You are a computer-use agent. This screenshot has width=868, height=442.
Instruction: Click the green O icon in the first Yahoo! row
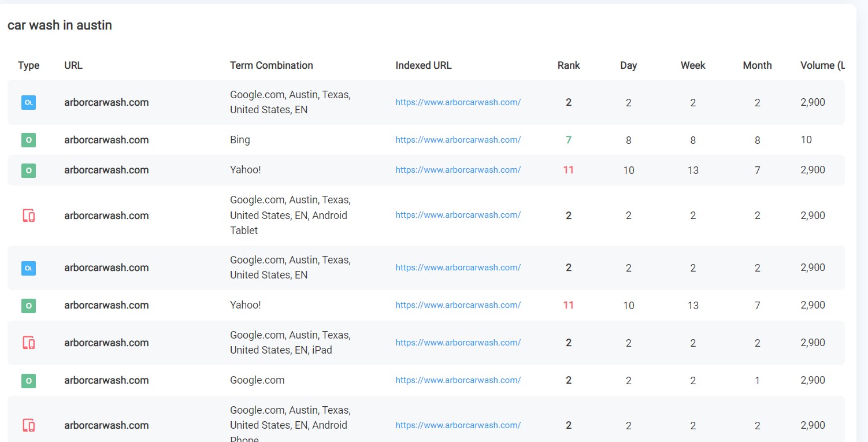(28, 170)
